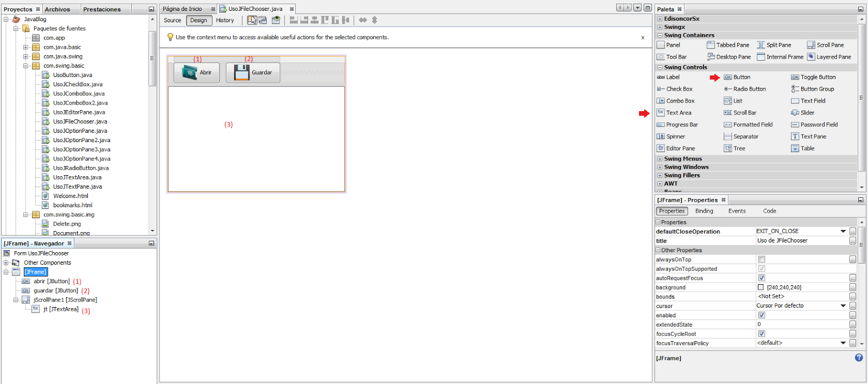Select the Button component in palette
This screenshot has width=868, height=384.
point(737,77)
